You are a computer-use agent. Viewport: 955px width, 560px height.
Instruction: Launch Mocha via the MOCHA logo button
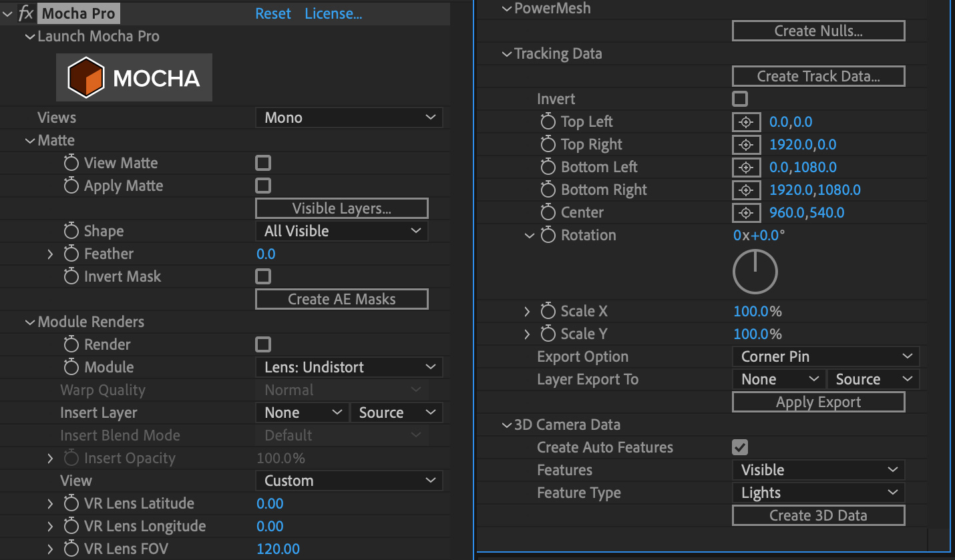coord(134,77)
